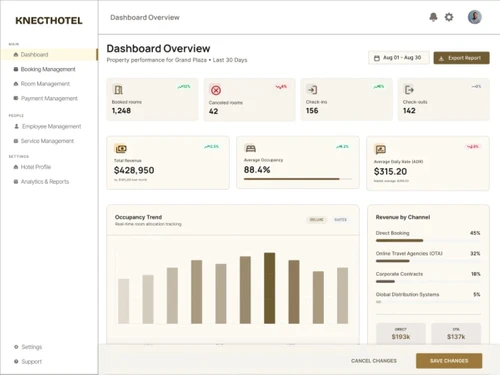
Task: Open Payment Management section
Action: click(x=49, y=98)
